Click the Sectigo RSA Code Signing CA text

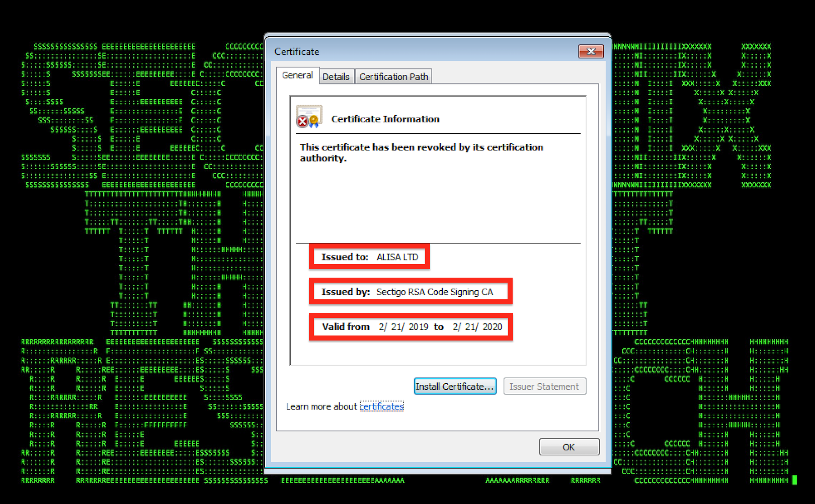[x=435, y=292]
